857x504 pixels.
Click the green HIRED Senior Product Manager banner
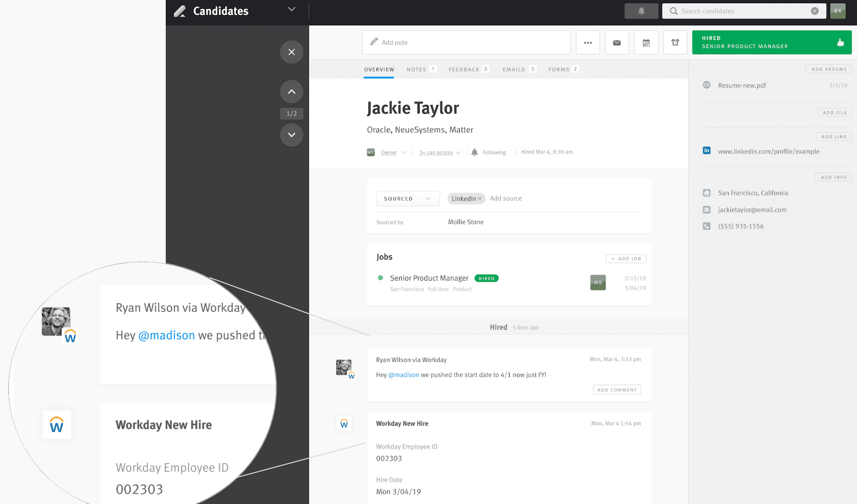[771, 42]
